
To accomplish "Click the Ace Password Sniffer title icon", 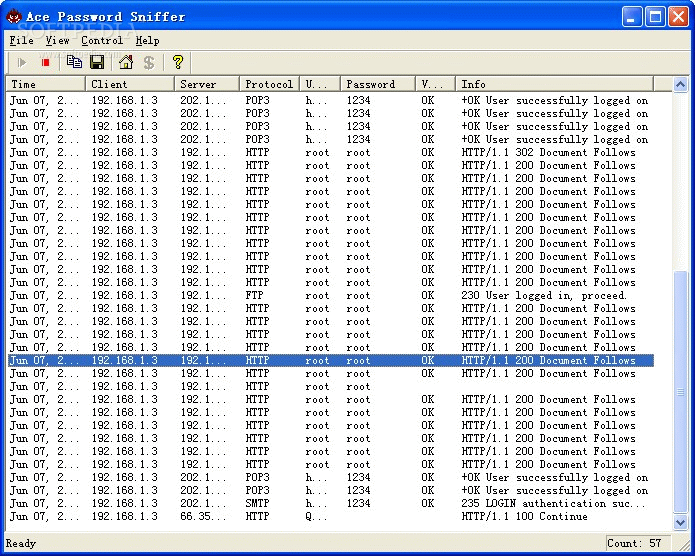I will tap(14, 17).
